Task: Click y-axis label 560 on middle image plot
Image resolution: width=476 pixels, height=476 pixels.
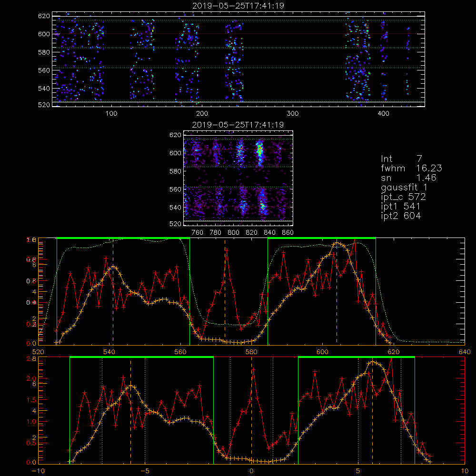Action: pyautogui.click(x=175, y=189)
